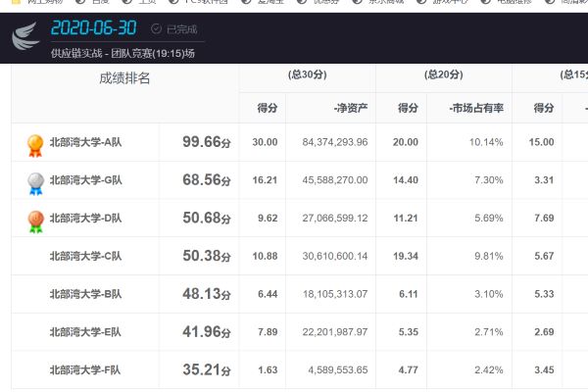Click the gold medal icon for A队
The image size is (588, 392).
pyautogui.click(x=34, y=145)
